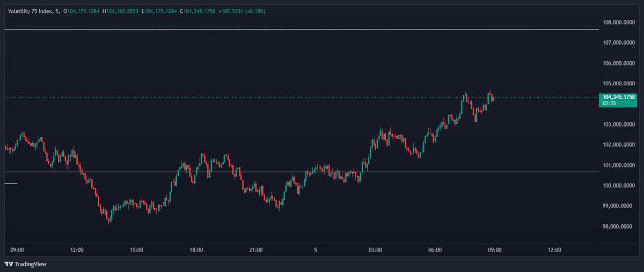The width and height of the screenshot is (644, 272).
Task: Click the 18:00 time axis label
Action: (196, 250)
